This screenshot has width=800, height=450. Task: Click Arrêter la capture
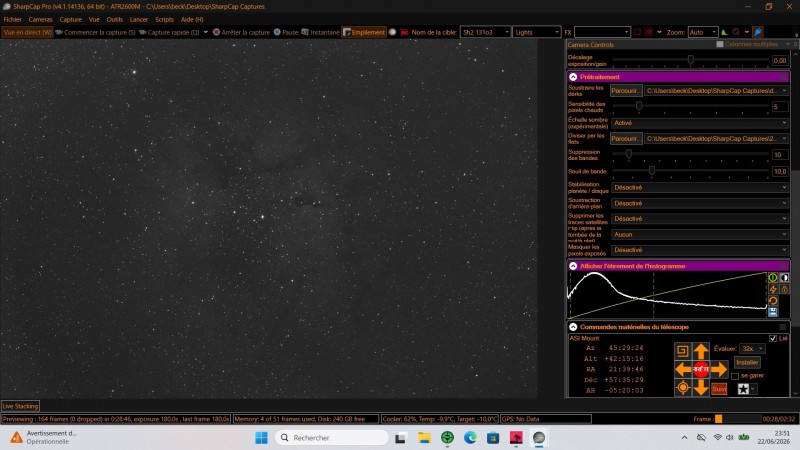click(x=241, y=32)
